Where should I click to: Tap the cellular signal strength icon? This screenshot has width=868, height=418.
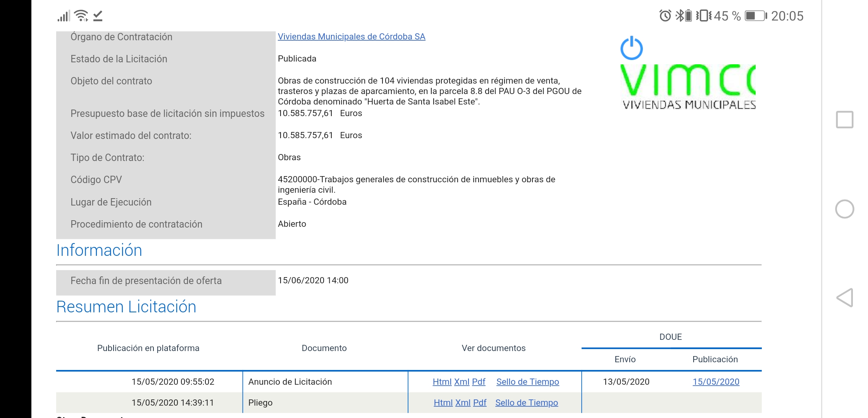[64, 16]
